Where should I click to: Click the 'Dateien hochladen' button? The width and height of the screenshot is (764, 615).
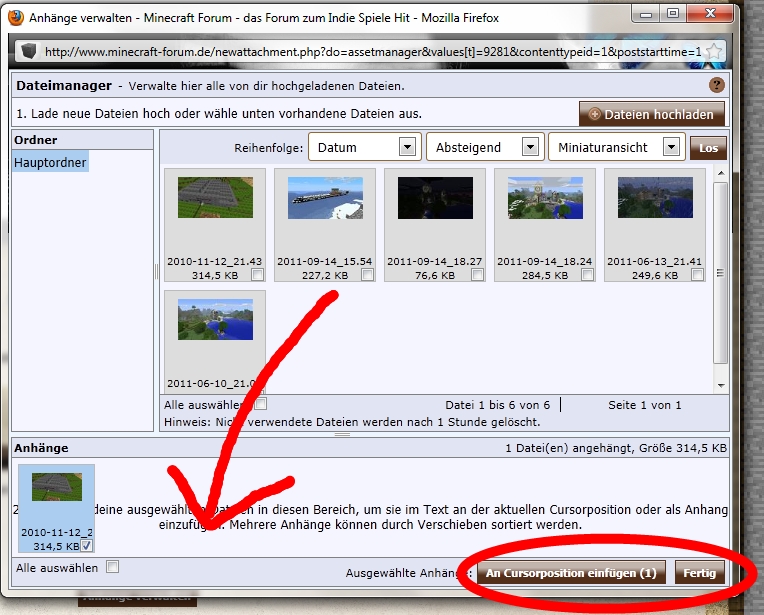click(x=652, y=114)
